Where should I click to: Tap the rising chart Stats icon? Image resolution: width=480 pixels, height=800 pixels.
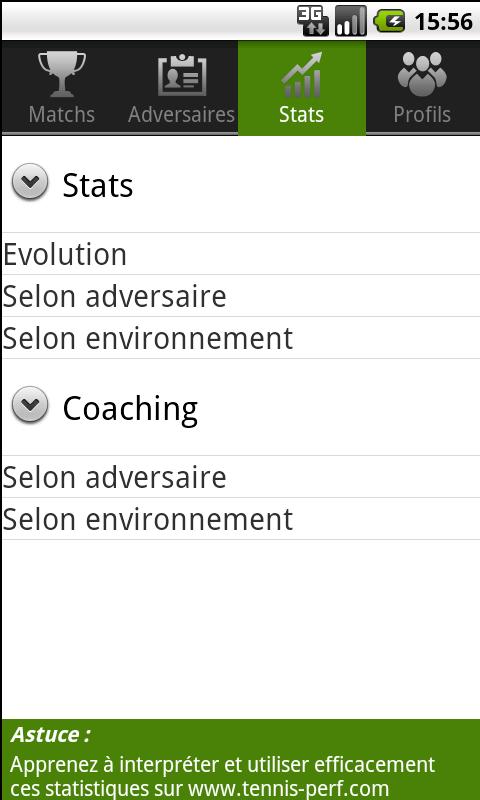[x=302, y=74]
